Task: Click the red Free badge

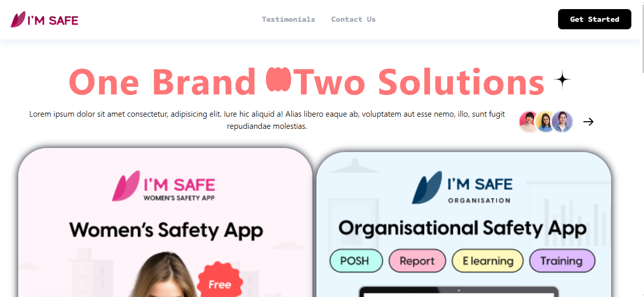Action: 220,282
